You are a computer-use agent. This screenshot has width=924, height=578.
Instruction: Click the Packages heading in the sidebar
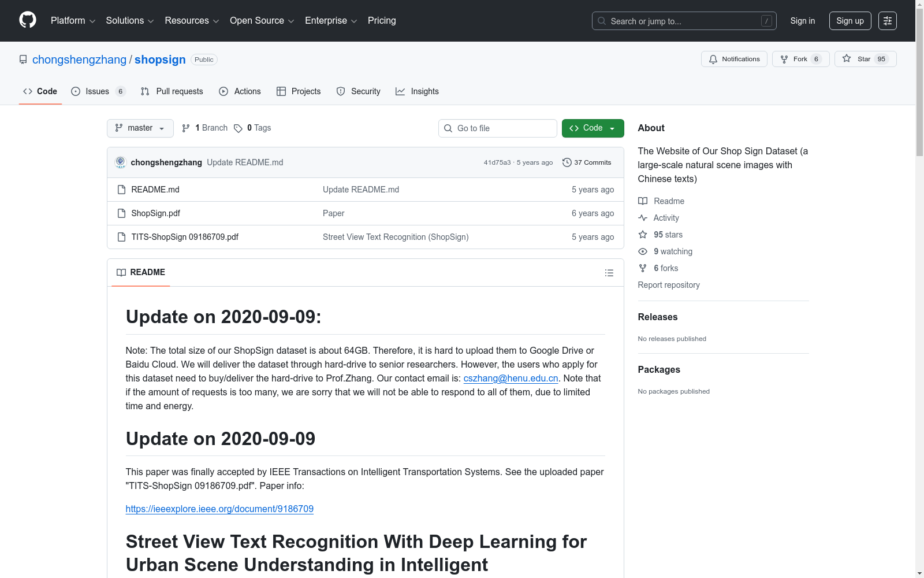(659, 369)
